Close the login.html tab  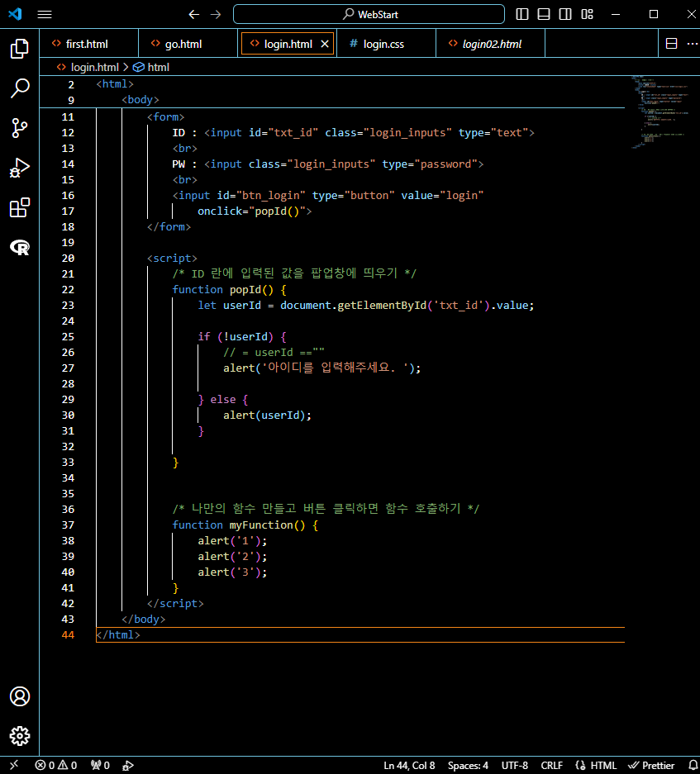(325, 44)
